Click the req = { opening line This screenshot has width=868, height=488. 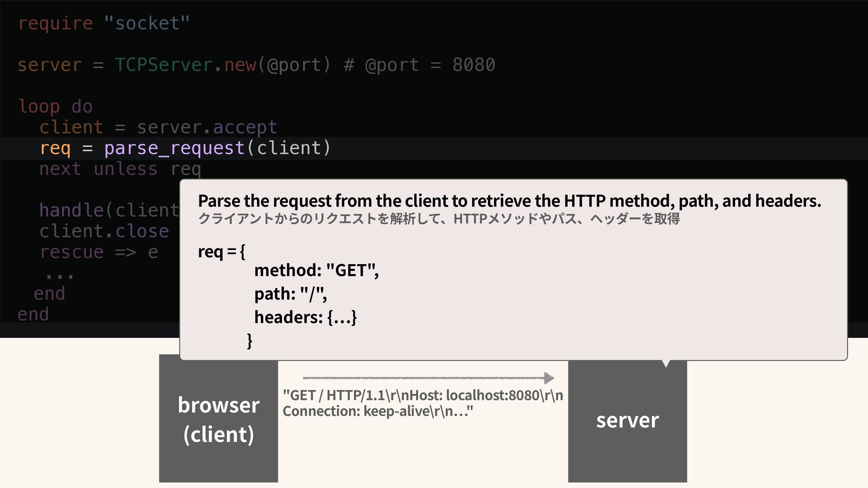pos(222,251)
